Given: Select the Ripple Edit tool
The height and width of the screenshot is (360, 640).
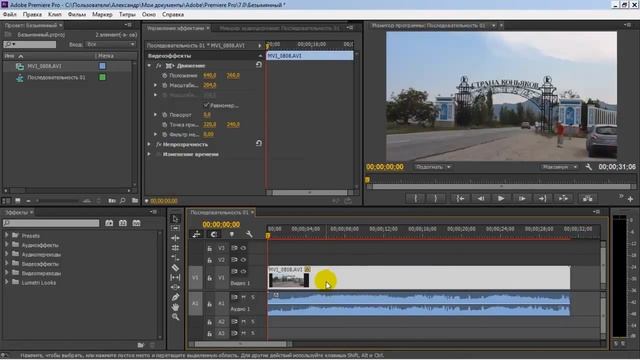Looking at the screenshot, I should (176, 238).
